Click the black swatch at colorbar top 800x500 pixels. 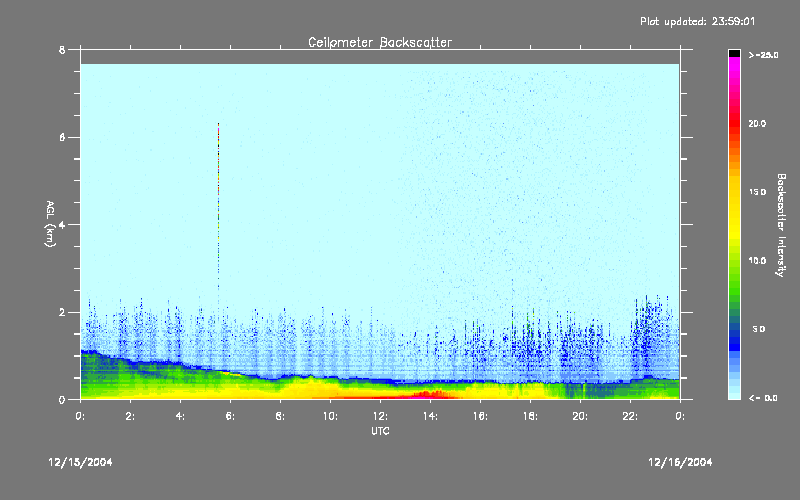coord(734,53)
